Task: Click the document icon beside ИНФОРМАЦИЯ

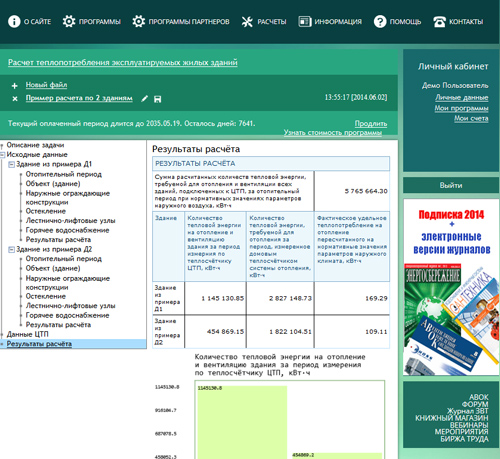Action: point(305,22)
